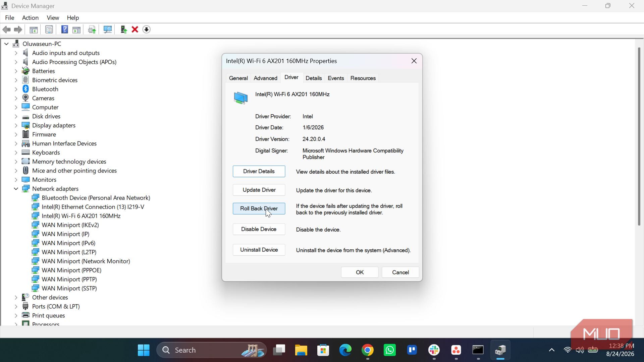
Task: Open the Help menu
Action: click(73, 17)
